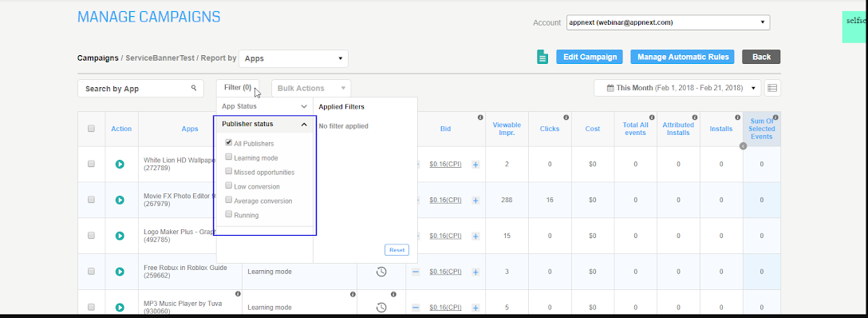The height and width of the screenshot is (318, 868).
Task: Check the MP3 Music Player row checkbox
Action: (91, 307)
